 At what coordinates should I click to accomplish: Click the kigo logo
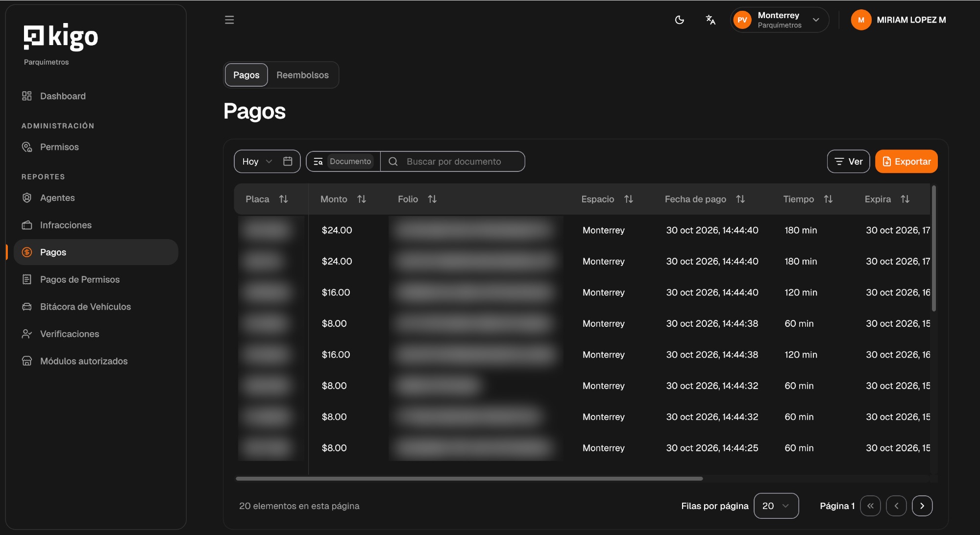point(61,37)
